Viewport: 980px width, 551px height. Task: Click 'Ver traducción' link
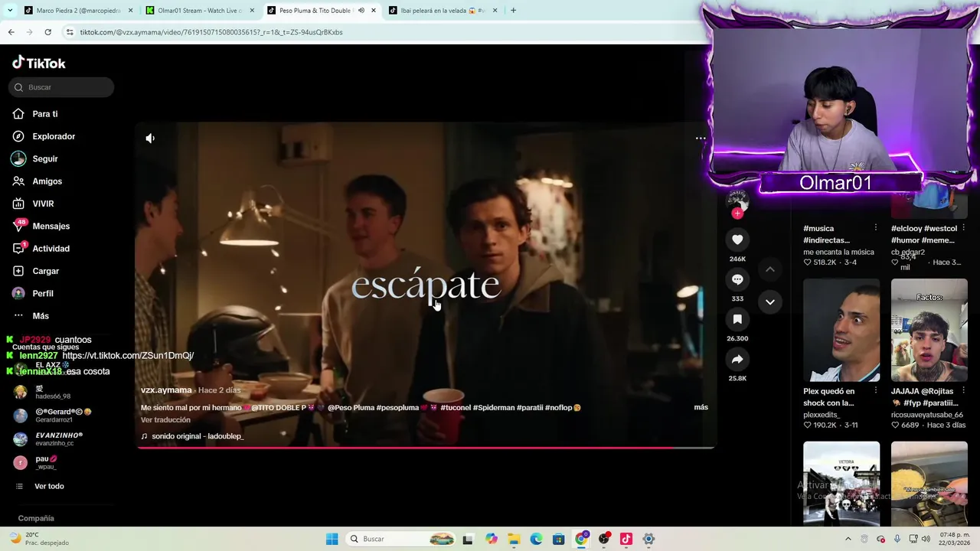165,420
